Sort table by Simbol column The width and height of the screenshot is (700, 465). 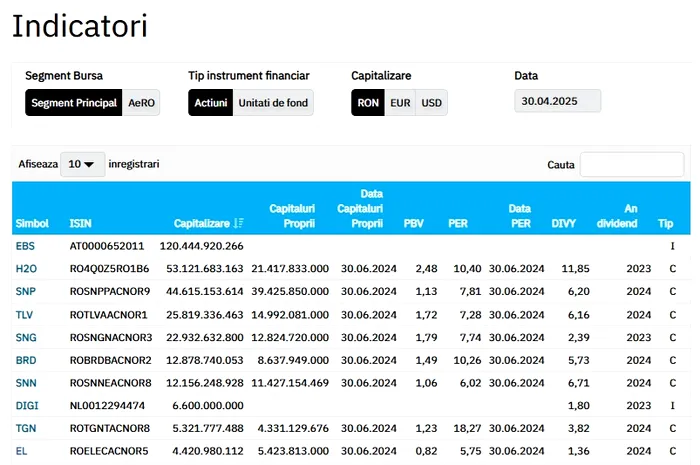click(x=32, y=224)
